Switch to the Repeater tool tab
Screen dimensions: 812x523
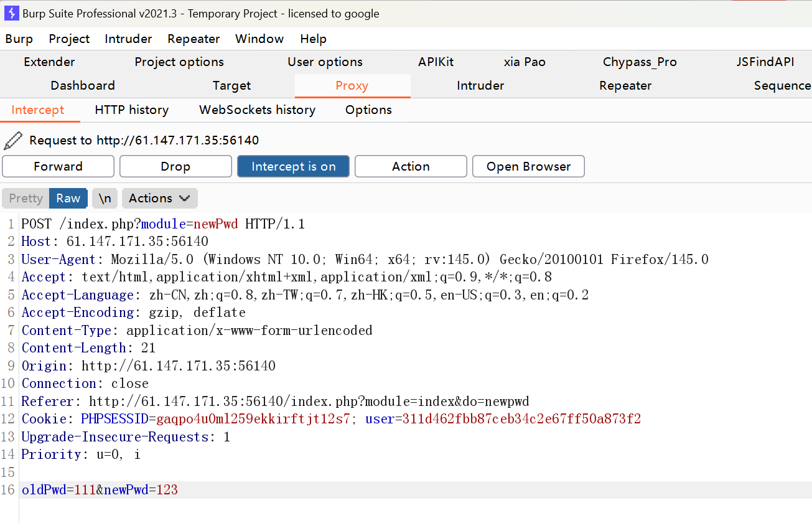point(625,85)
